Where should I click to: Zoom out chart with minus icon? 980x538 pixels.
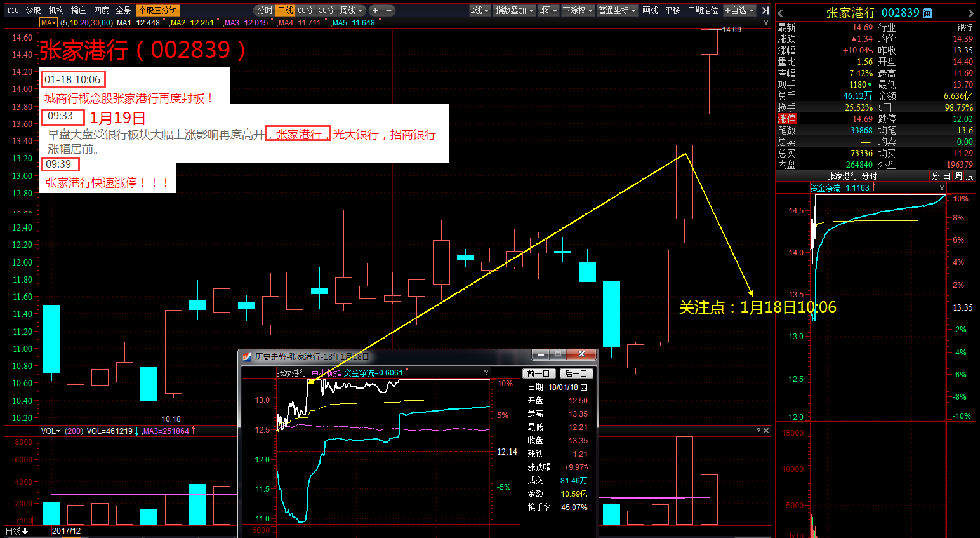coord(388,10)
